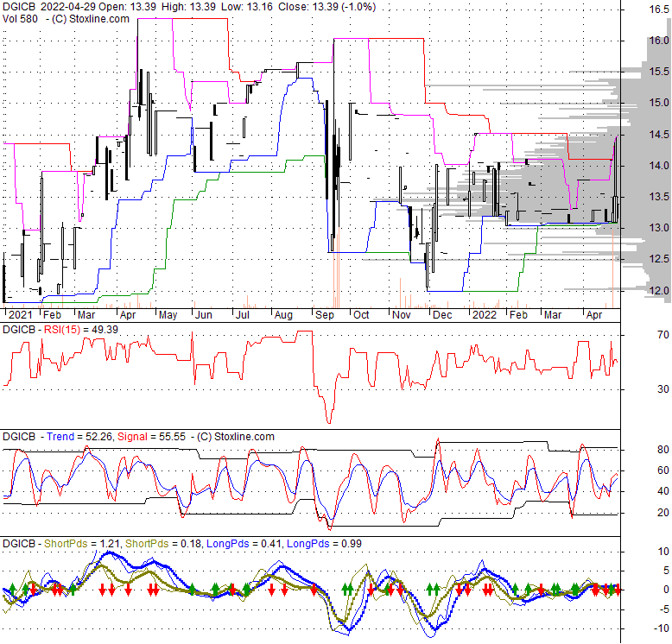
Task: Click the '30' level on the RSI scale
Action: coord(663,389)
